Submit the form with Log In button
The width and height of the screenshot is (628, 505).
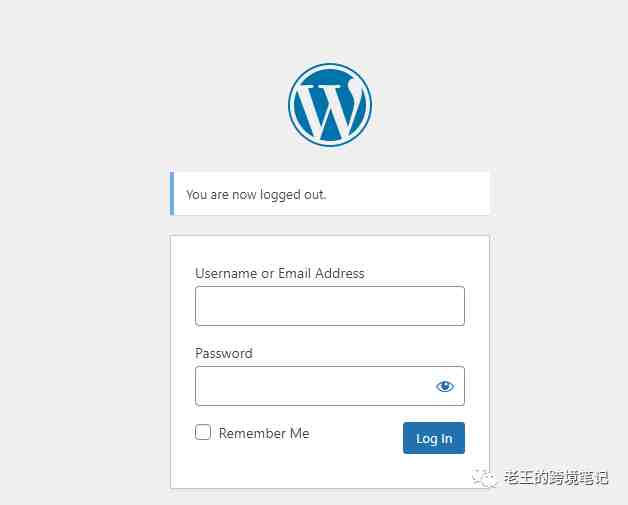pyautogui.click(x=434, y=438)
